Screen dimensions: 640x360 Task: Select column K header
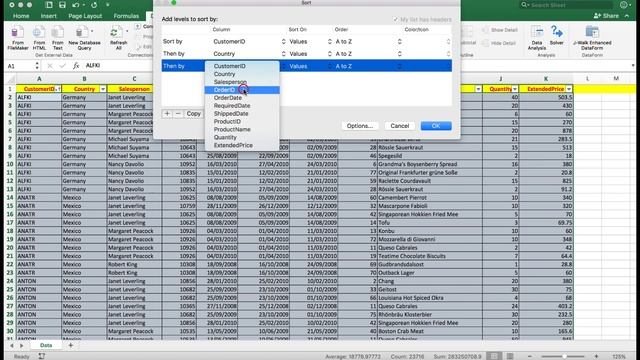tap(546, 78)
